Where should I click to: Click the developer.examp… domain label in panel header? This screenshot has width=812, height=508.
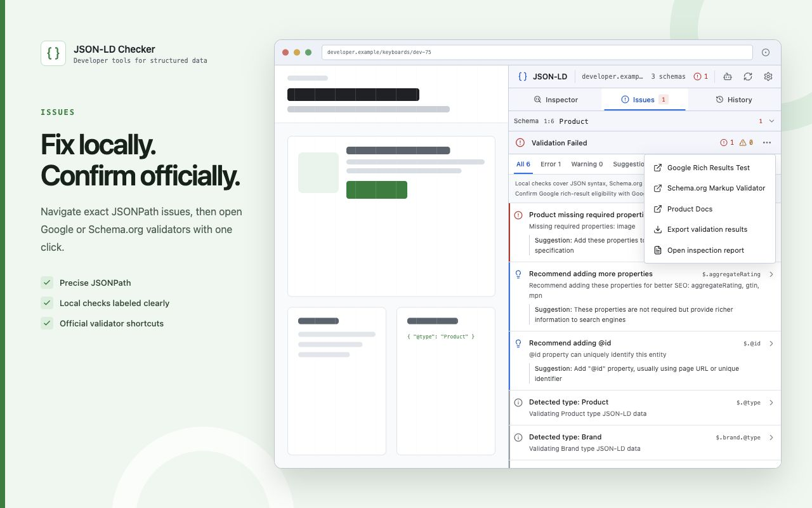pos(612,76)
